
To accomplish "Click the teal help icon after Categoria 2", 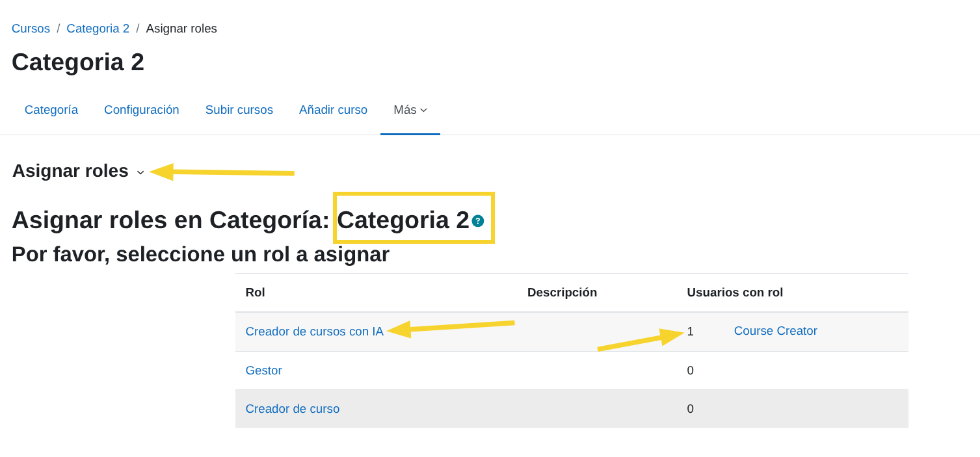I will click(479, 221).
